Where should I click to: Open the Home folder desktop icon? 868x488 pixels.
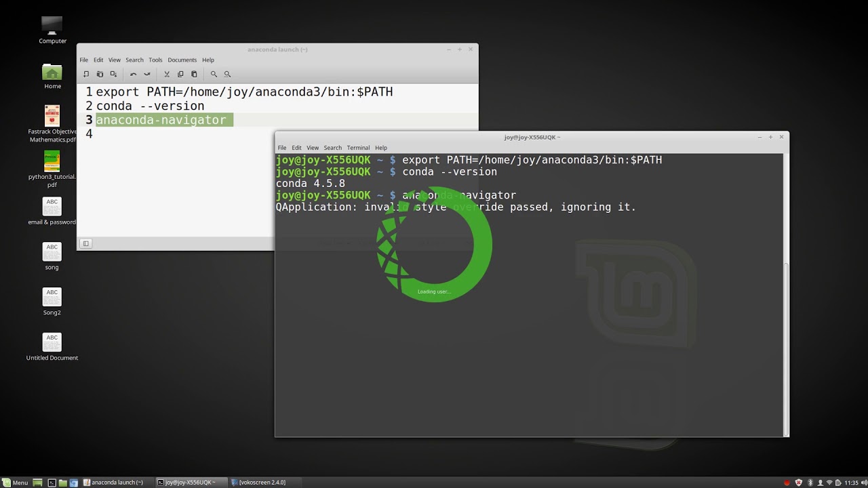[52, 76]
